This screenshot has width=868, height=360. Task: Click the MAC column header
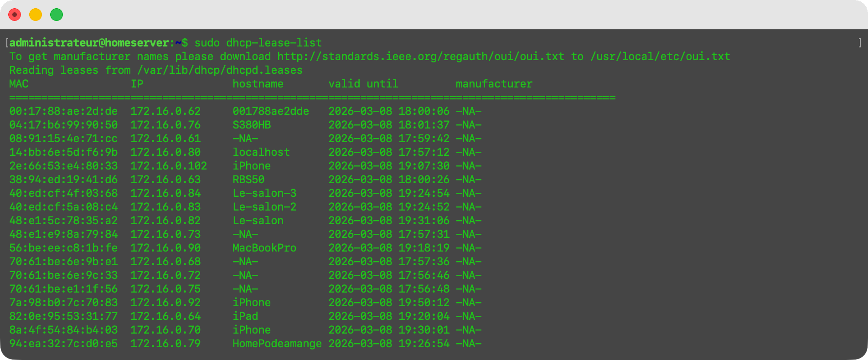pos(19,84)
